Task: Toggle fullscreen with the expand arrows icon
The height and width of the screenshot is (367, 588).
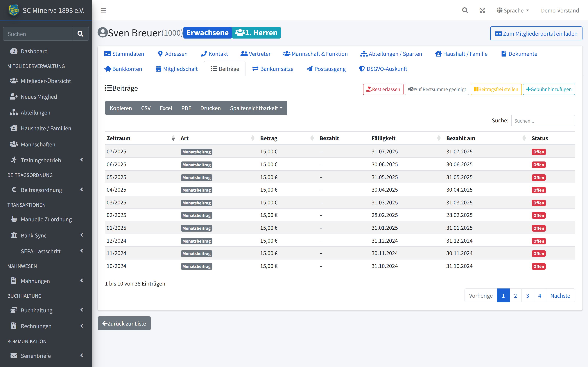Action: tap(482, 10)
